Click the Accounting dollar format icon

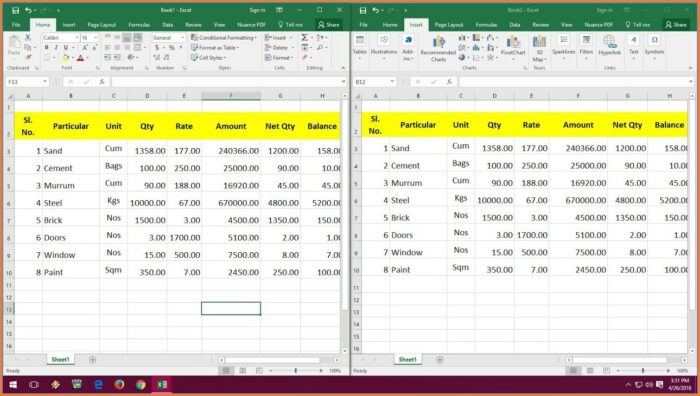click(x=157, y=47)
